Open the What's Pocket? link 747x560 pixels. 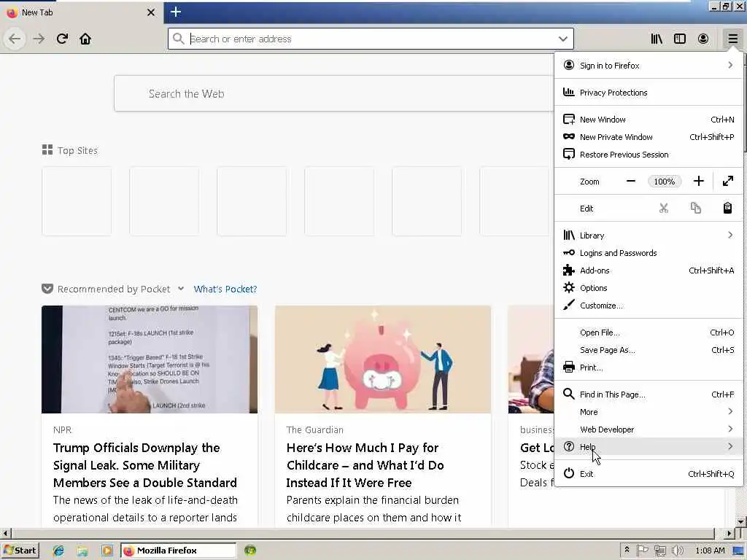(x=225, y=289)
